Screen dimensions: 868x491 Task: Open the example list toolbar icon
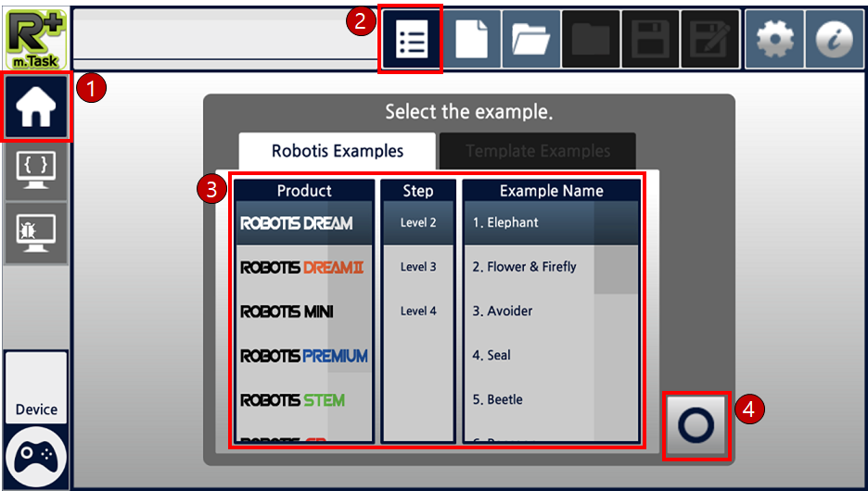coord(411,39)
